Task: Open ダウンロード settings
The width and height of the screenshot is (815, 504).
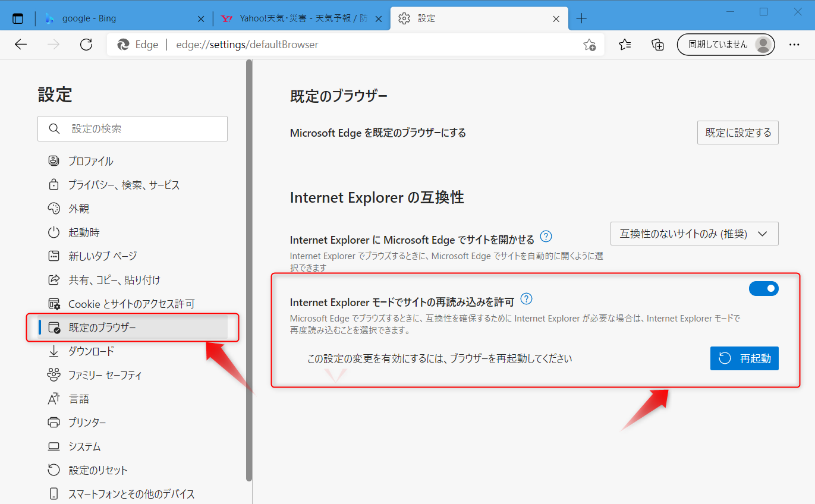Action: pos(133,351)
